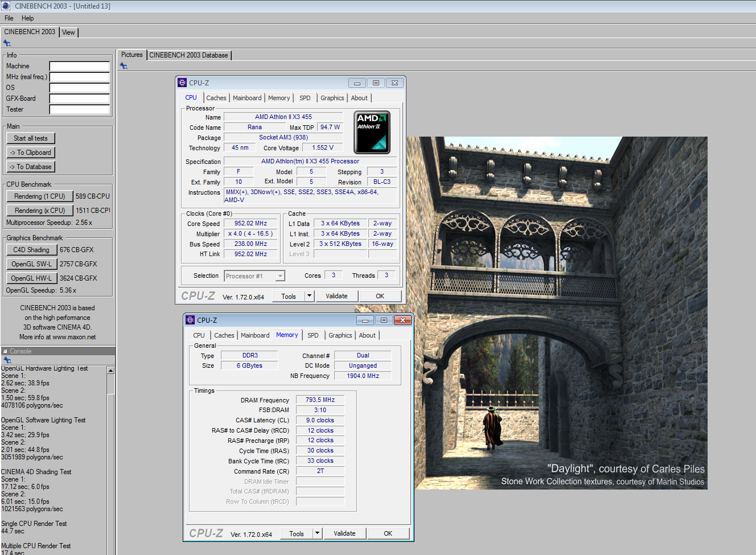Open About tab in lower CPU-Z window
The image size is (756, 555).
coord(367,335)
